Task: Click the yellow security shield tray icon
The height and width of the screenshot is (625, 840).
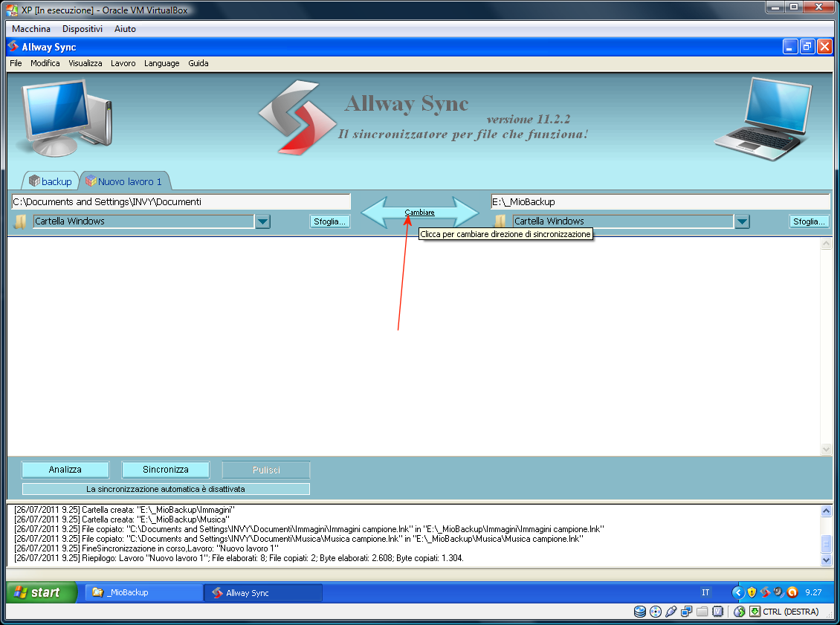Action: click(752, 592)
